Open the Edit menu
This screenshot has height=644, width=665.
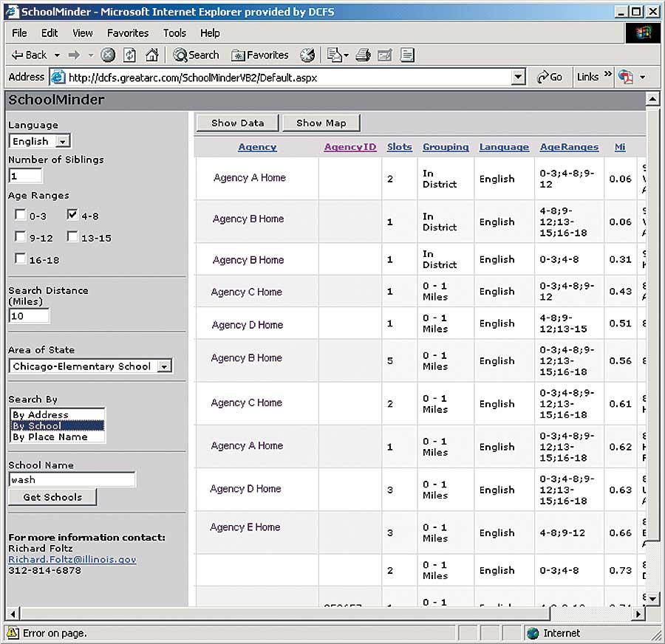tap(50, 33)
